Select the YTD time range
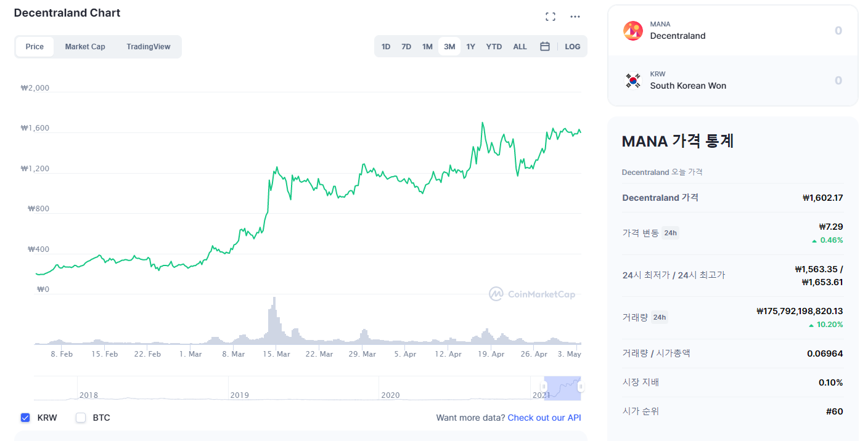 pyautogui.click(x=494, y=46)
